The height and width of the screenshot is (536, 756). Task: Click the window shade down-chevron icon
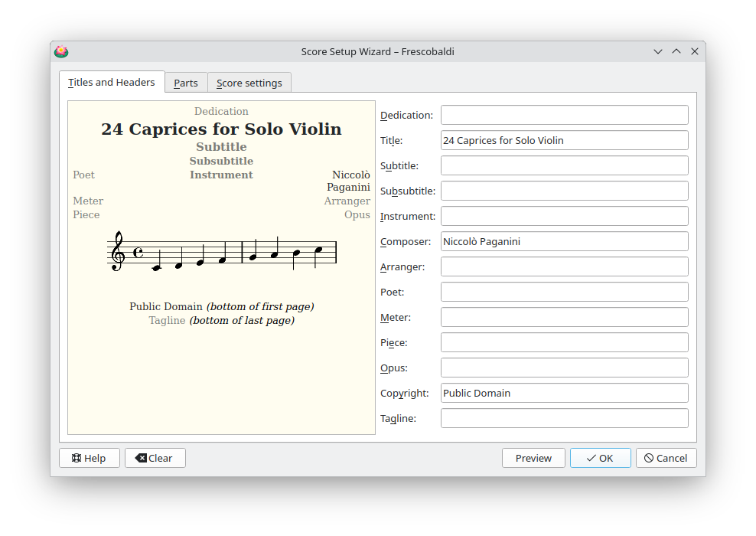point(657,51)
